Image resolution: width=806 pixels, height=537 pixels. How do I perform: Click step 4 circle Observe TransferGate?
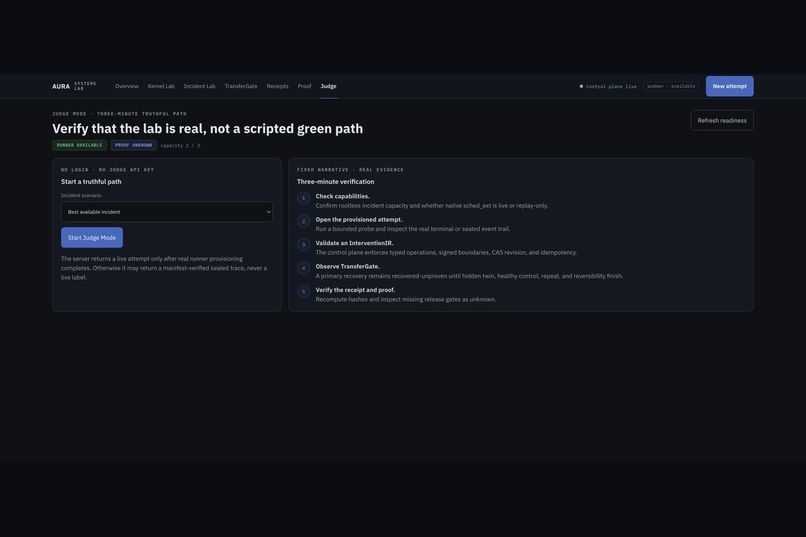(303, 268)
